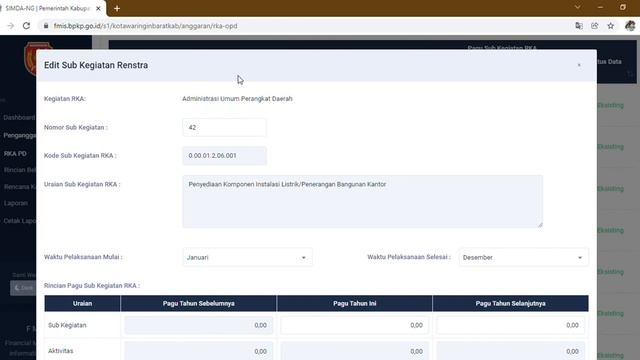Select RKA PD sidebar item

15,153
